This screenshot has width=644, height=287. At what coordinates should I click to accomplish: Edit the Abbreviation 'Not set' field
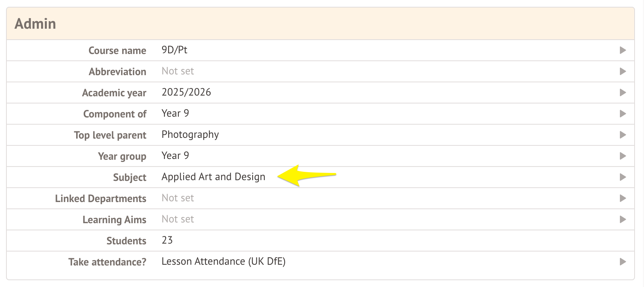tap(178, 71)
